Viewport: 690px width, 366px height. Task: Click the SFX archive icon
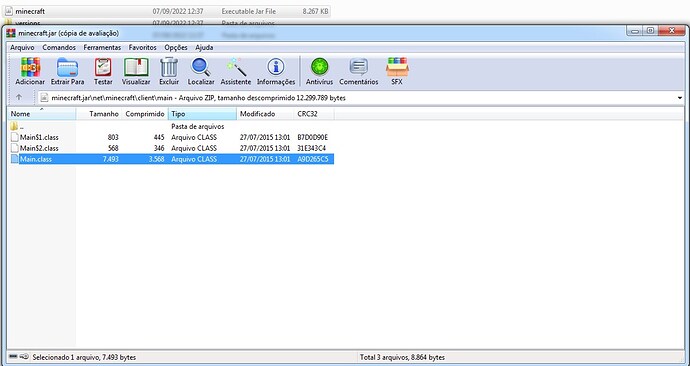(x=397, y=71)
